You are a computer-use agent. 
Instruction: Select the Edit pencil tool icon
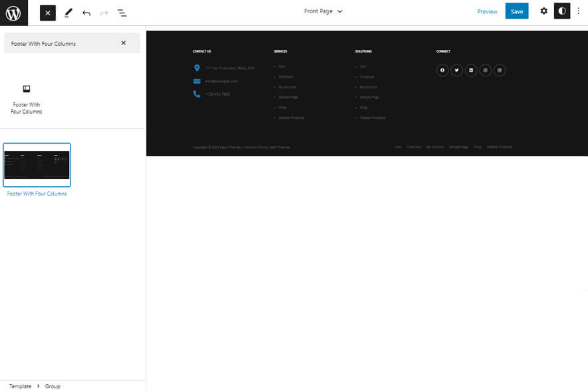pos(67,12)
